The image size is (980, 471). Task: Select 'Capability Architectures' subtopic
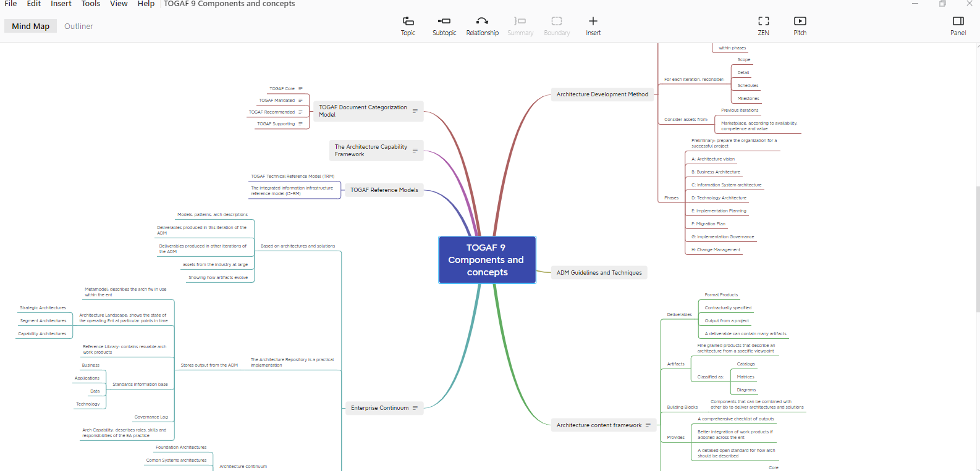[x=42, y=334]
